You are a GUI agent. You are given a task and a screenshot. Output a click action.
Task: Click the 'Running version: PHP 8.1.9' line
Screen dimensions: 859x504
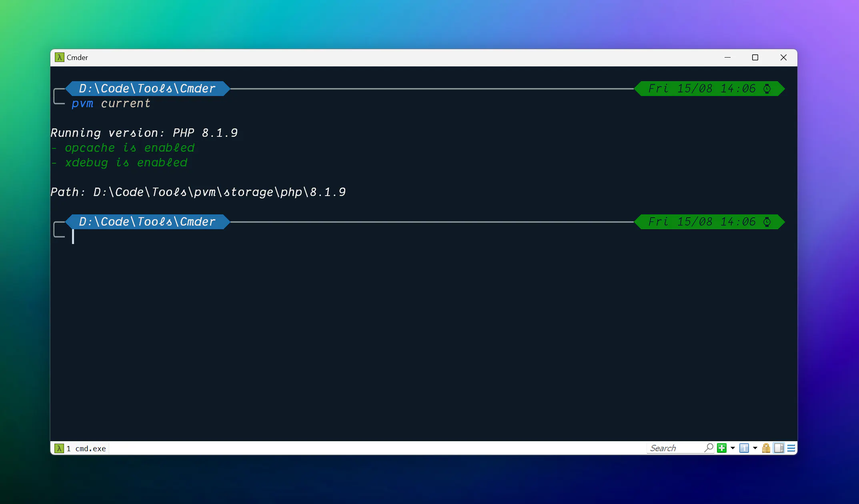144,133
